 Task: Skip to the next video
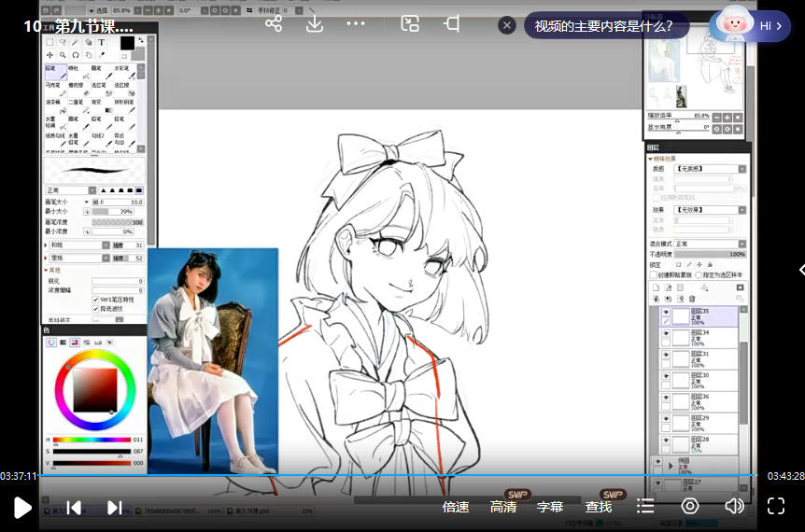click(115, 507)
